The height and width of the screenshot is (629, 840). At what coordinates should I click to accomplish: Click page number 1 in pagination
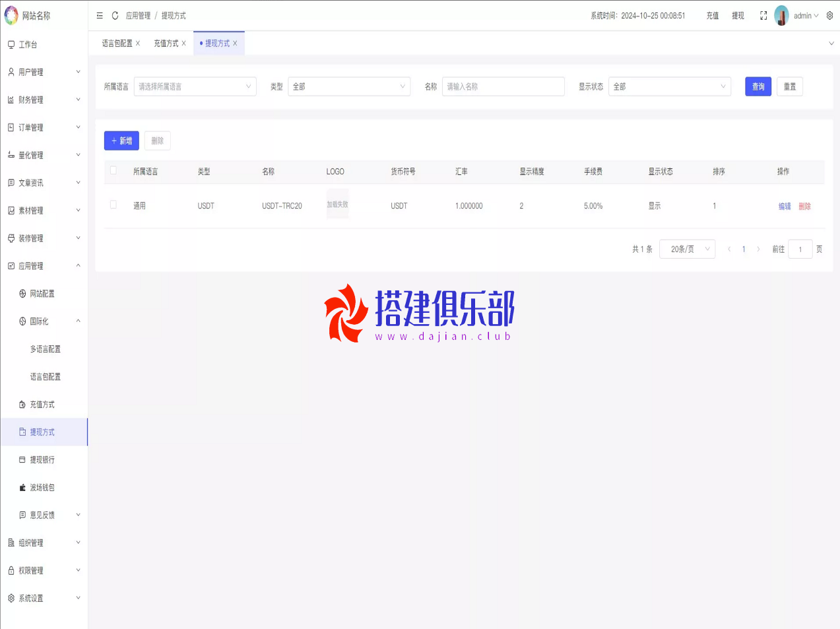744,249
